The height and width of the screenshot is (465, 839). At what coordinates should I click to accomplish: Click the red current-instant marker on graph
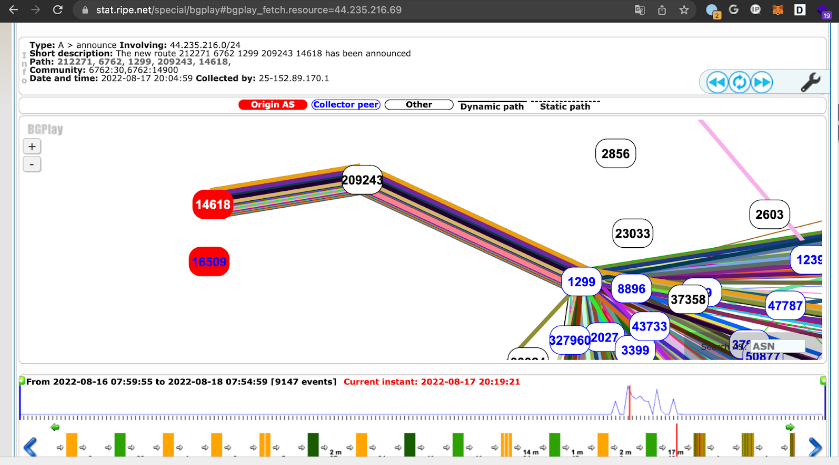click(x=629, y=402)
